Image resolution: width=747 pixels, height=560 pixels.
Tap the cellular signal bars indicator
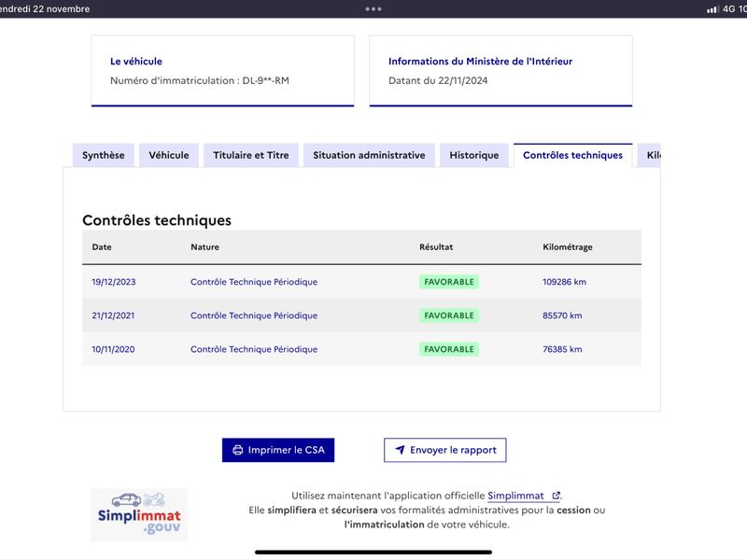(712, 9)
